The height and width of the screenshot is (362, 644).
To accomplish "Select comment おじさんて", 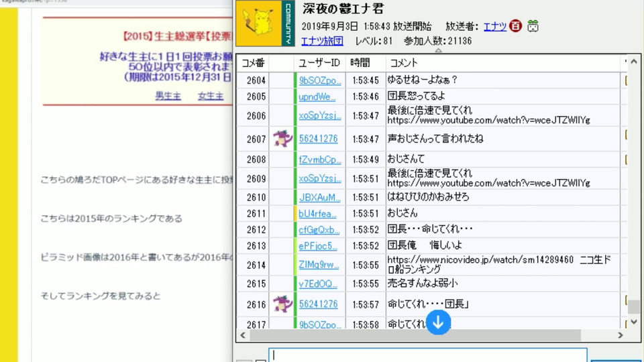I will tap(406, 159).
